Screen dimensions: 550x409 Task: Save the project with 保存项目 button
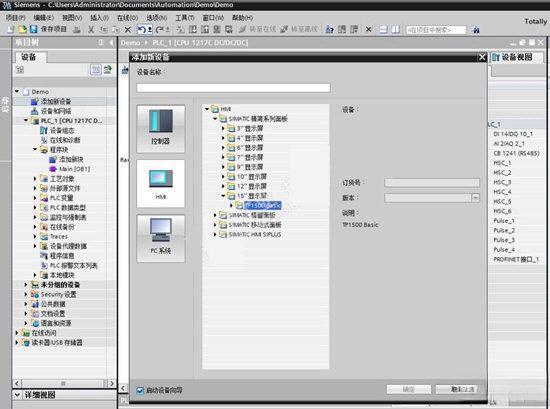pos(48,29)
